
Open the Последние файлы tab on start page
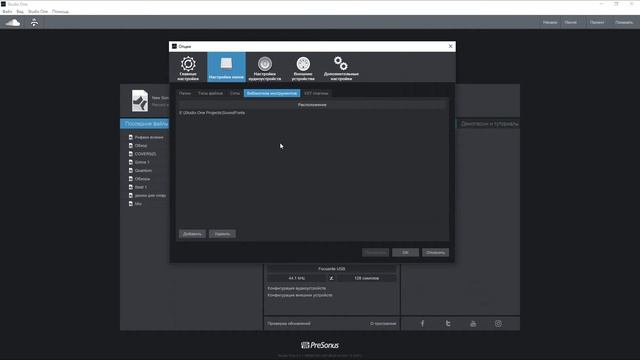144,124
